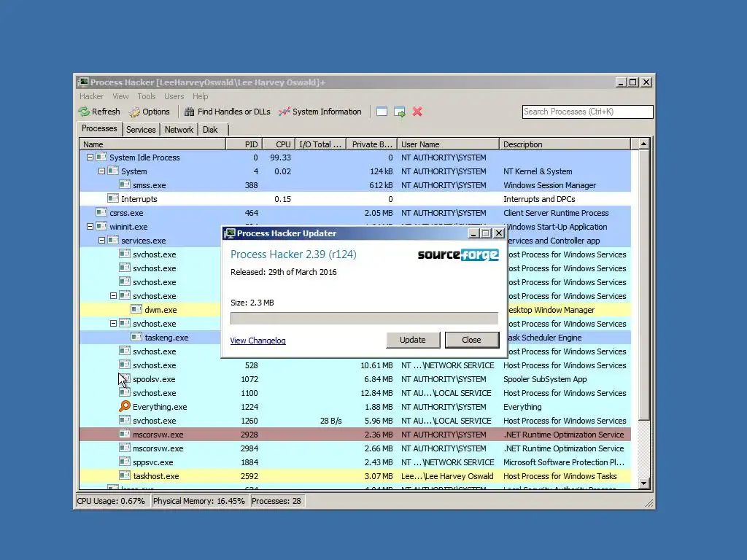Click the taskeng.exe process icon
747x560 pixels.
click(x=136, y=337)
